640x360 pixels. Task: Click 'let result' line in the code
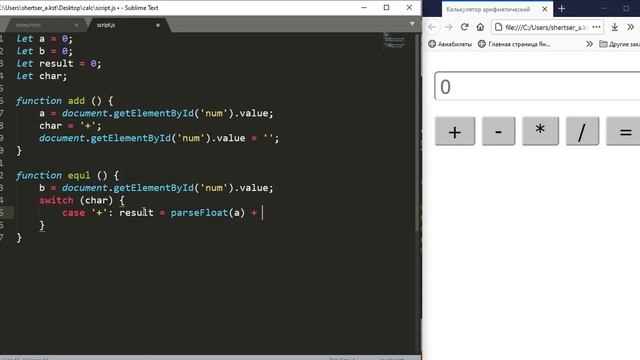point(58,64)
